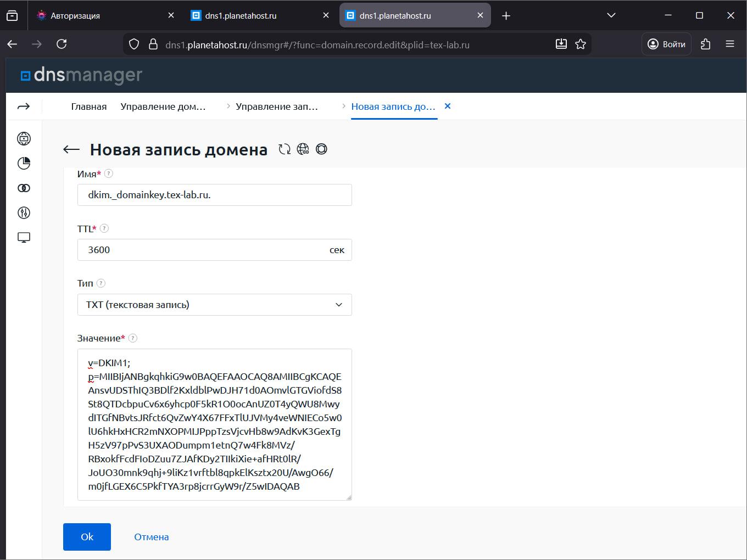Click the exit arrow icon atop the sidebar
The width and height of the screenshot is (747, 560).
pos(23,106)
